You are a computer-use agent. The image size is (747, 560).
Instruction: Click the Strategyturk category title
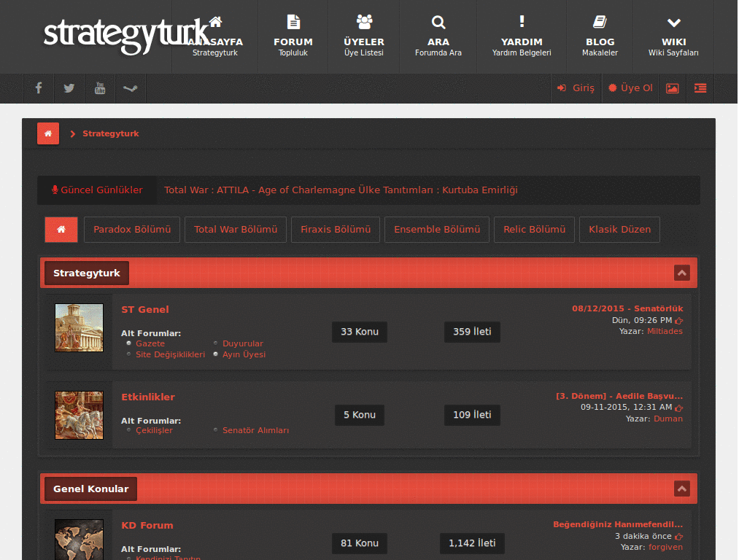click(87, 273)
